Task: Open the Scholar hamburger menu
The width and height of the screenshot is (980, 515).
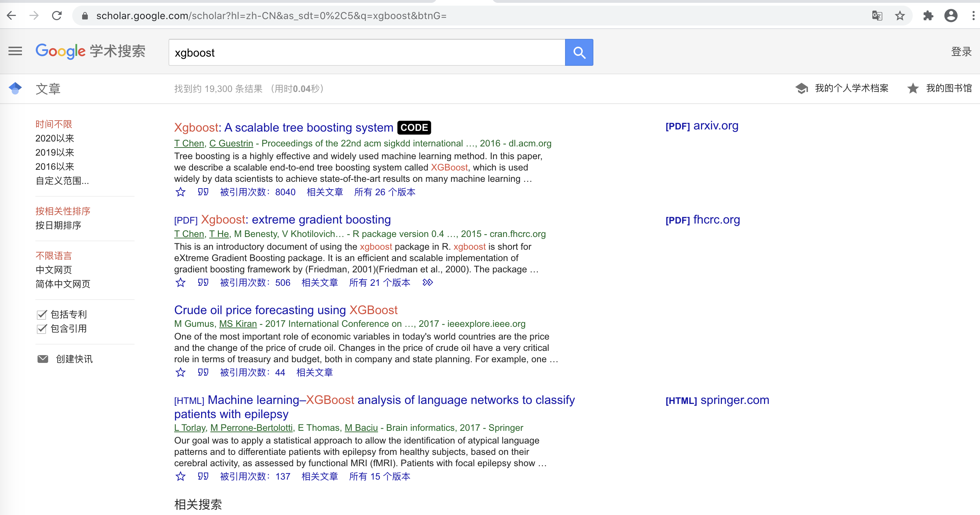Action: click(x=15, y=51)
